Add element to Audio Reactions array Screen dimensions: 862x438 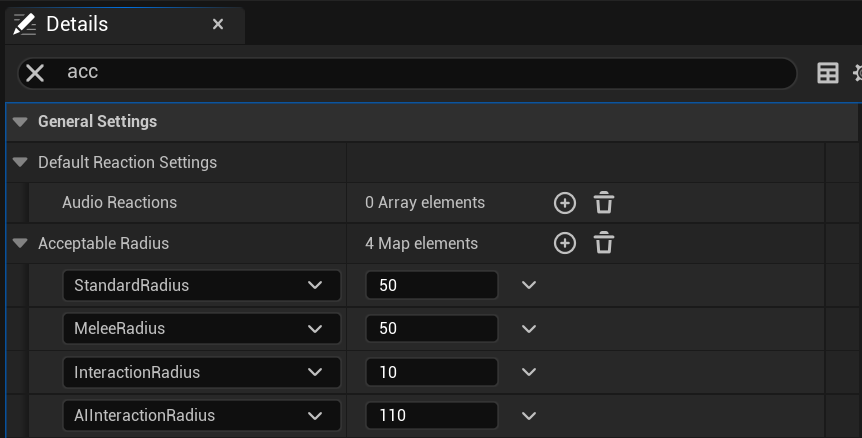[565, 203]
